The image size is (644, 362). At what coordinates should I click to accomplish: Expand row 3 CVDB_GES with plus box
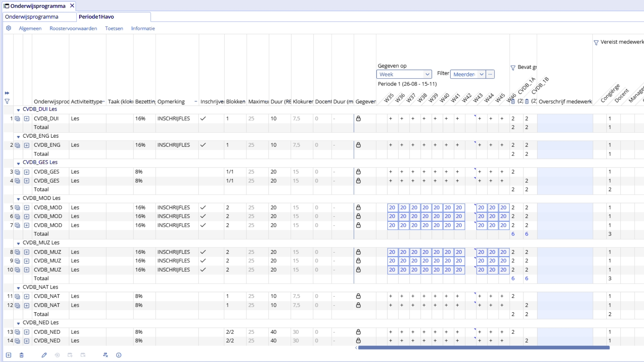tap(27, 172)
